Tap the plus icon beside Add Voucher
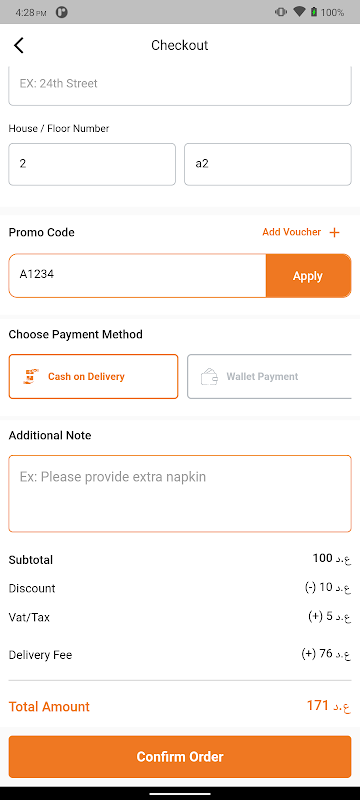The width and height of the screenshot is (360, 800). pyautogui.click(x=335, y=233)
